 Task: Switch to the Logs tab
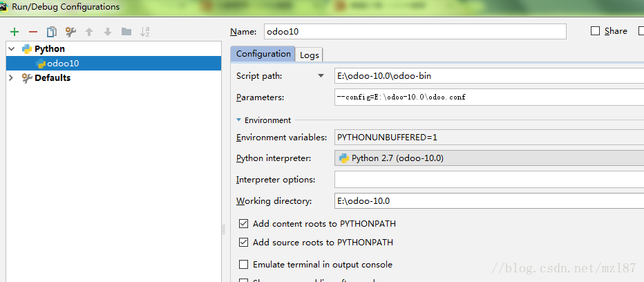coord(310,55)
